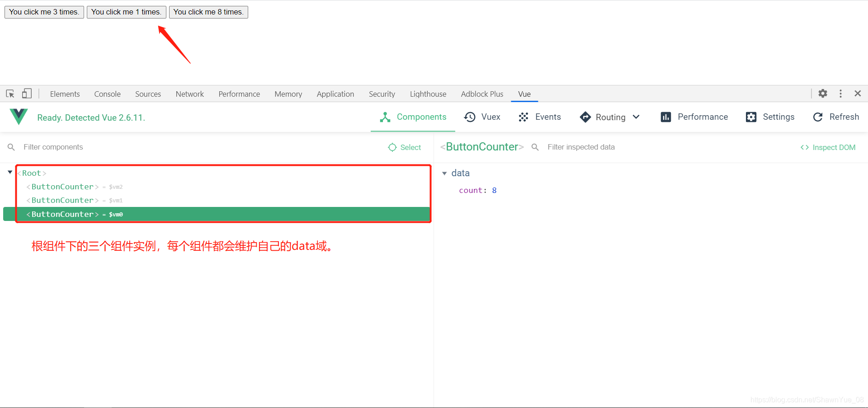Image resolution: width=868 pixels, height=408 pixels.
Task: Select the ButtonCounter $vm0 row
Action: point(217,214)
